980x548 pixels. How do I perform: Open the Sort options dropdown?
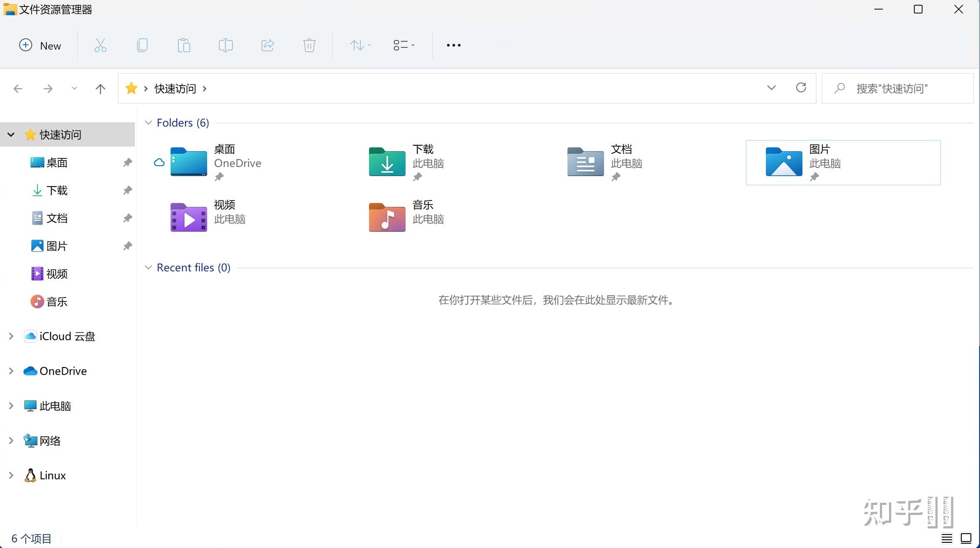click(360, 45)
